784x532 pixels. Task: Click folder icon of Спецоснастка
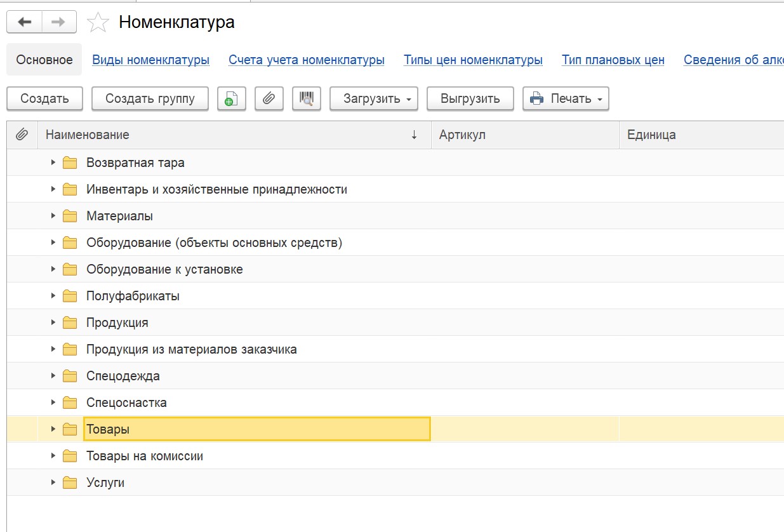click(x=70, y=402)
